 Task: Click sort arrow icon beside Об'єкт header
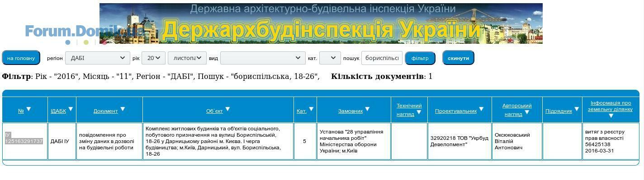[227, 109]
